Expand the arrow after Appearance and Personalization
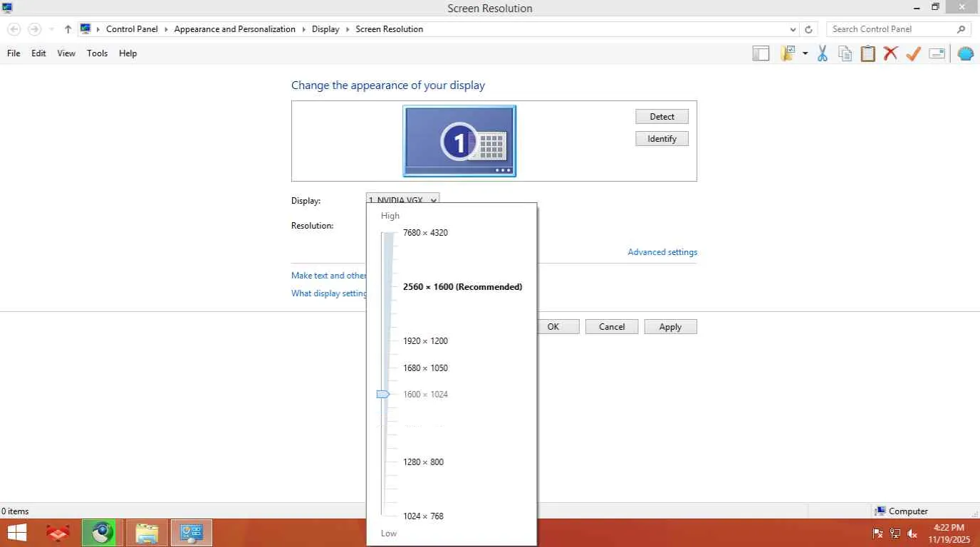The width and height of the screenshot is (980, 547). click(x=304, y=29)
